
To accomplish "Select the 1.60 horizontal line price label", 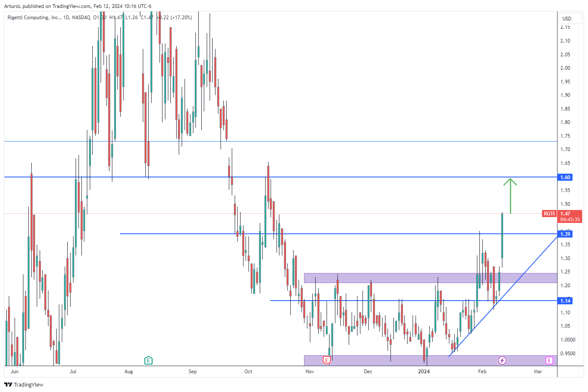I will [x=565, y=177].
